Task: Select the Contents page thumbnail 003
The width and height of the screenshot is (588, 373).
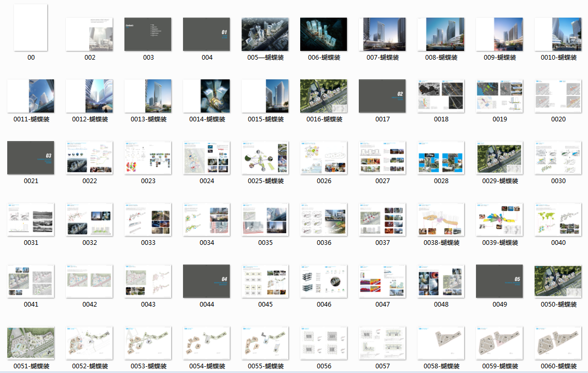Action: coord(148,34)
